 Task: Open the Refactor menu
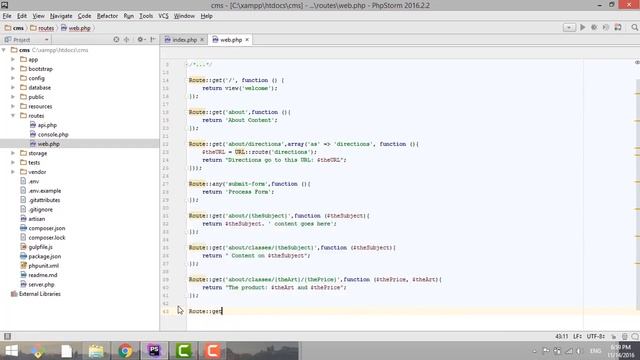(107, 16)
